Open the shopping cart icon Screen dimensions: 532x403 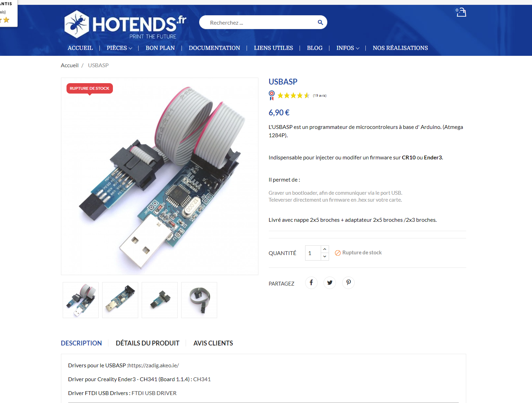click(x=461, y=12)
